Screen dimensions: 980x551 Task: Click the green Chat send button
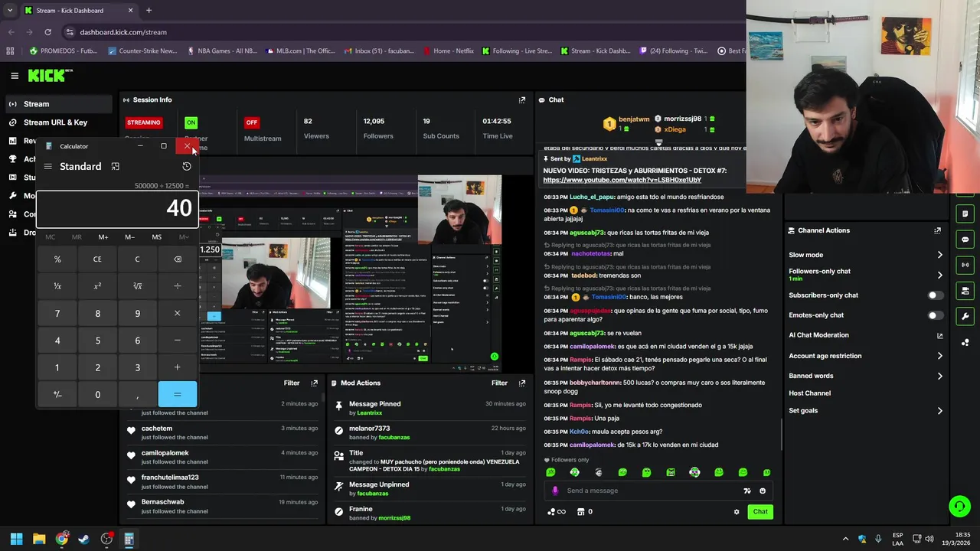click(759, 511)
